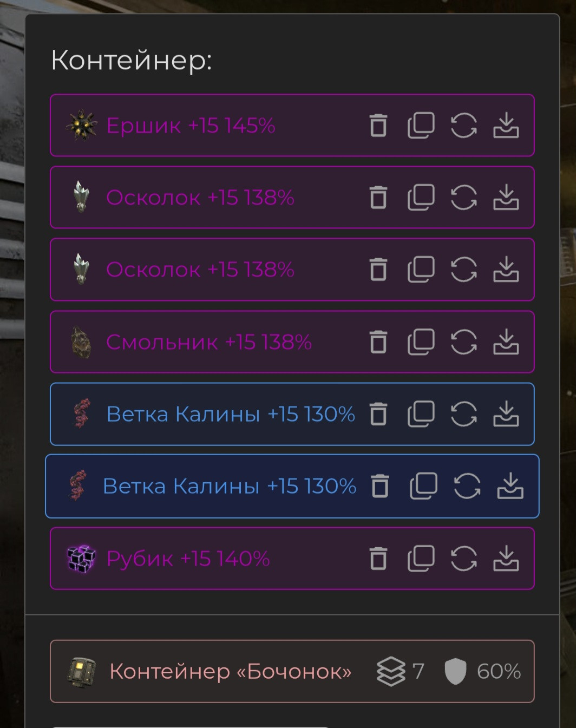The height and width of the screenshot is (728, 576).
Task: Click the swap arrows icon for Ершик
Action: [464, 126]
